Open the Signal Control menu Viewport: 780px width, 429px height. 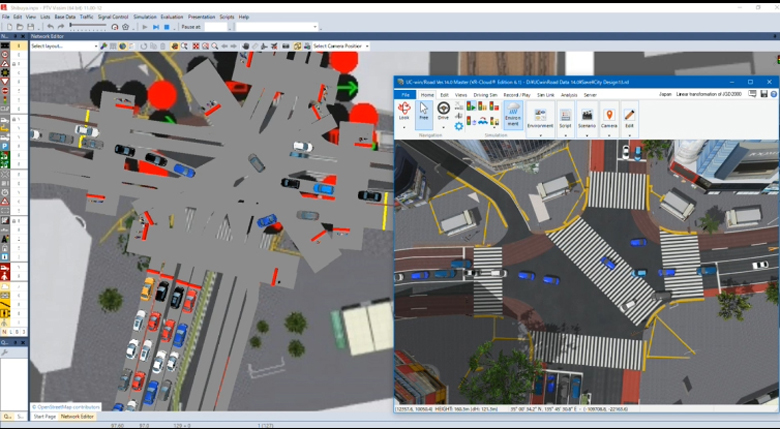coord(113,17)
